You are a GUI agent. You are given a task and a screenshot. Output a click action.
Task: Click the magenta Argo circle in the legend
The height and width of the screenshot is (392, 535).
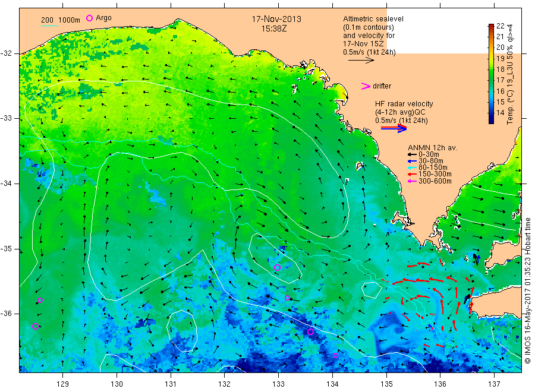[89, 18]
